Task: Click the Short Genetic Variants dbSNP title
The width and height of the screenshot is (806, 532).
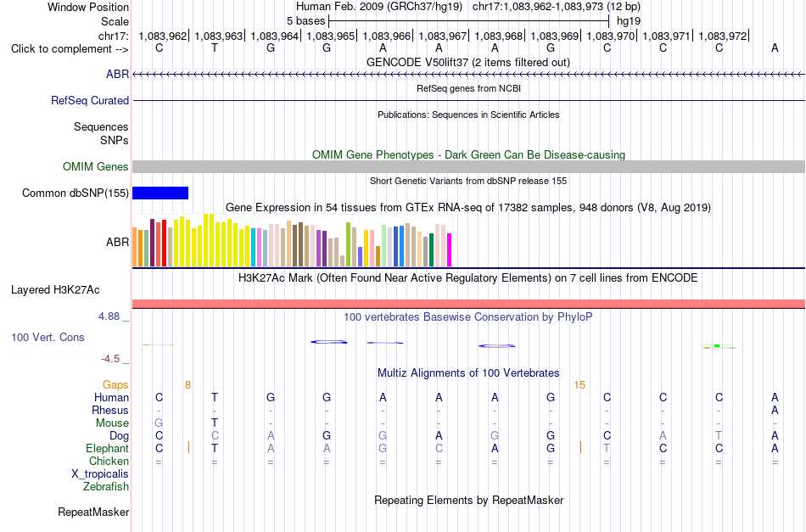Action: [x=468, y=181]
